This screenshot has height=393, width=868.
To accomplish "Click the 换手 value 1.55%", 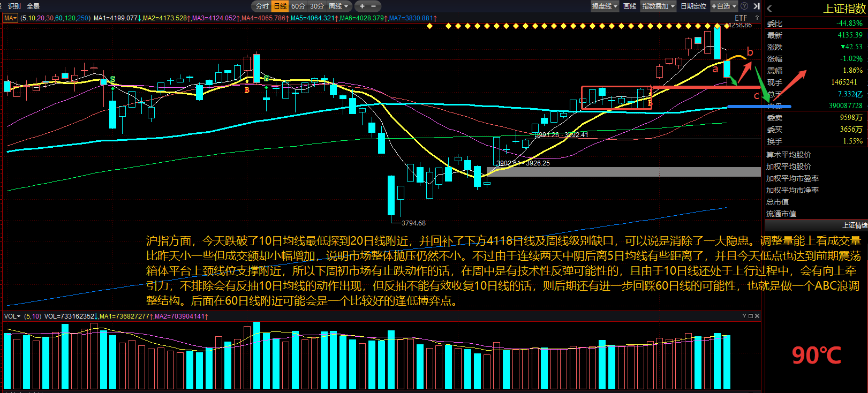I will point(852,141).
